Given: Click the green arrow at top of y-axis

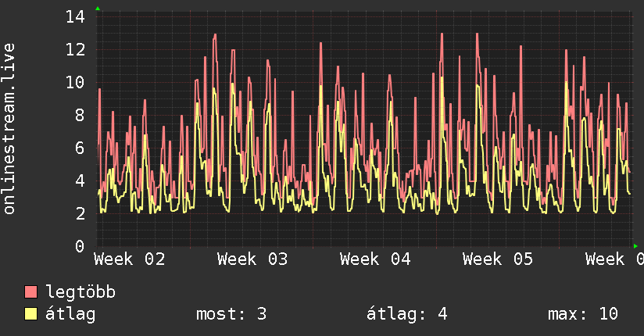Looking at the screenshot, I should point(98,9).
